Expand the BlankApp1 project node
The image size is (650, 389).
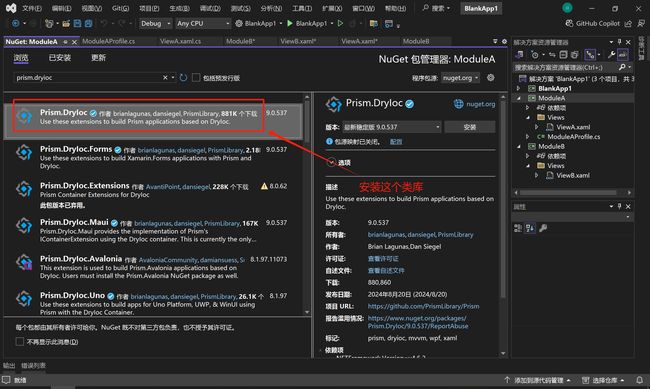[x=518, y=88]
